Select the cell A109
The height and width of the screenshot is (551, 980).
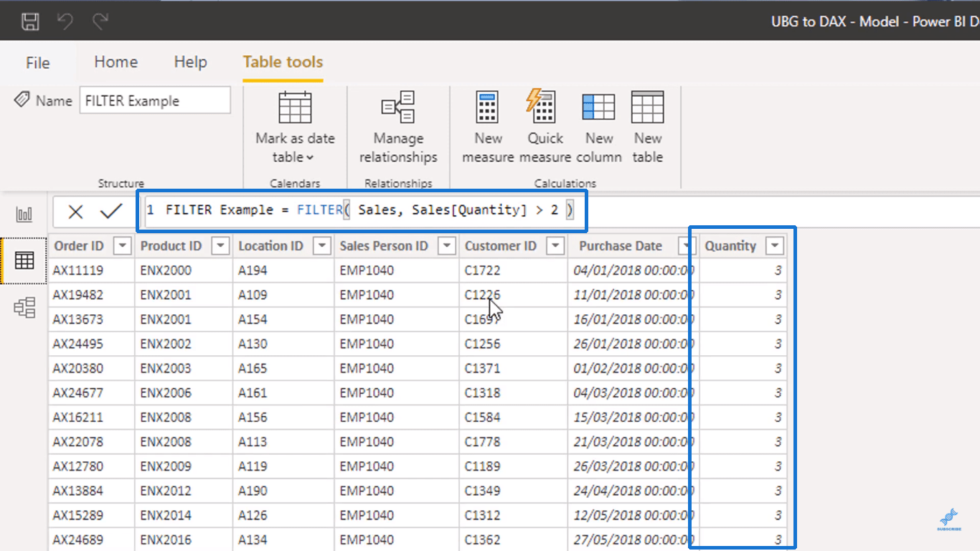pyautogui.click(x=283, y=295)
